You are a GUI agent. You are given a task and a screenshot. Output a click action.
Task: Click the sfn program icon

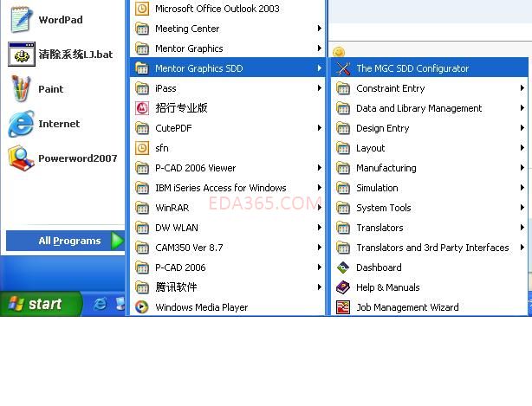click(142, 148)
